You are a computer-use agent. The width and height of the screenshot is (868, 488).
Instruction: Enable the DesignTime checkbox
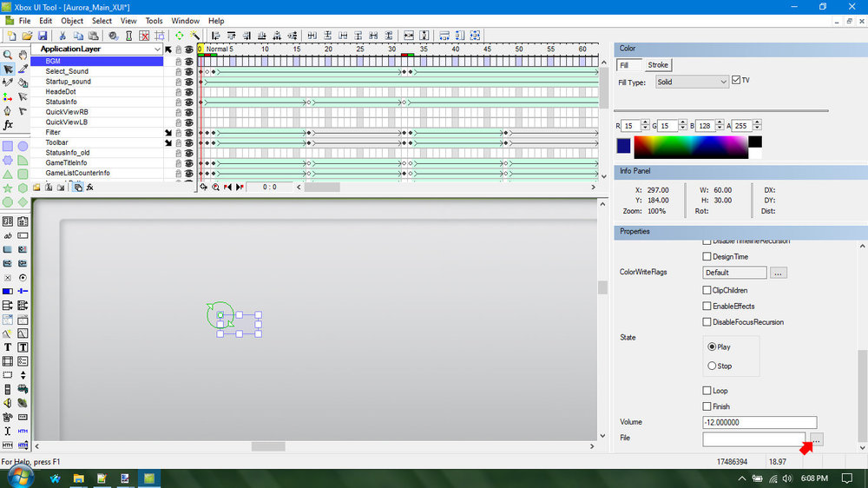tap(707, 256)
